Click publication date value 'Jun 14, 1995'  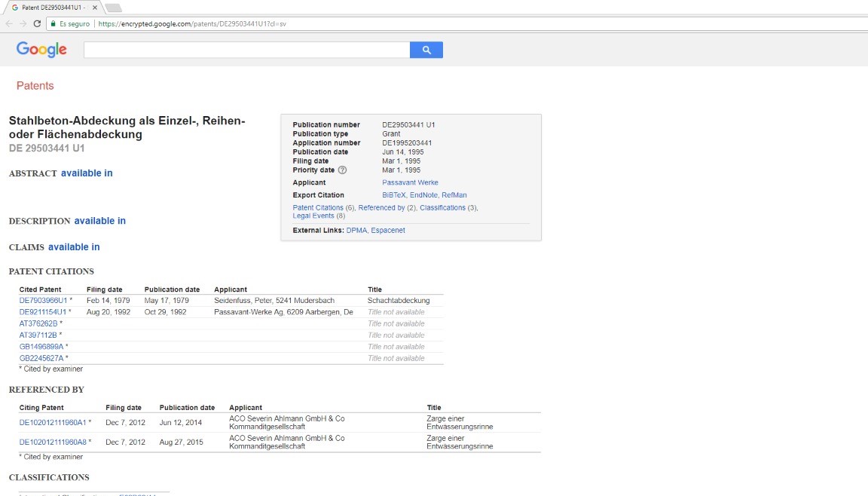(402, 152)
